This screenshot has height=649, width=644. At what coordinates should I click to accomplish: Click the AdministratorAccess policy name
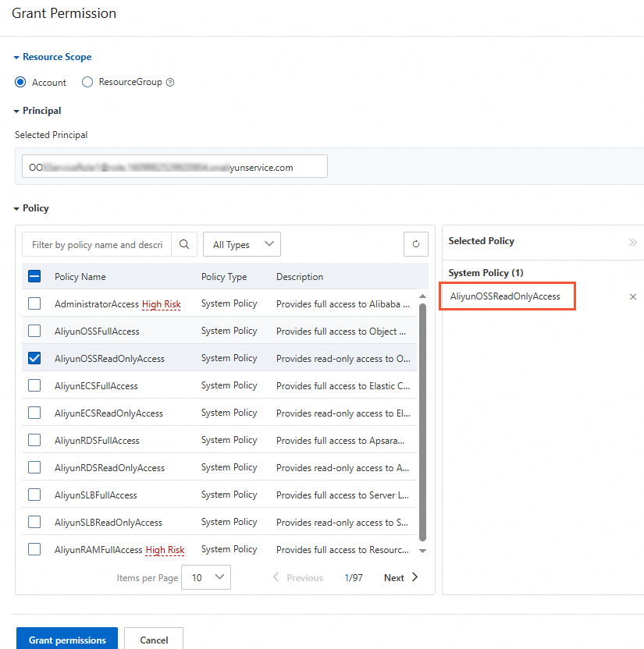[97, 304]
